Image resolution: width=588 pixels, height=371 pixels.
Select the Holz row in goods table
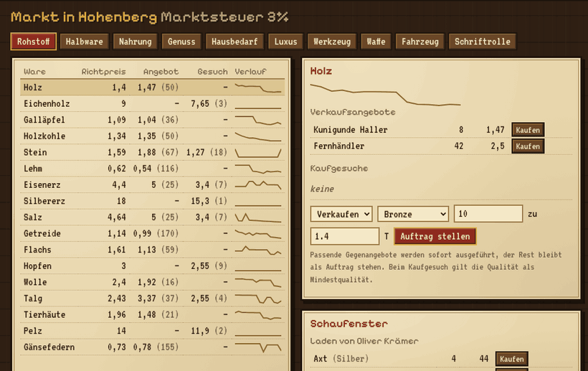[152, 88]
